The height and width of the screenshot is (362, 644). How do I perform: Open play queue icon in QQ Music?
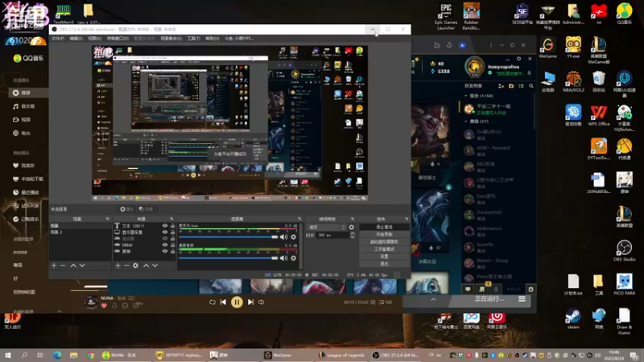(386, 302)
